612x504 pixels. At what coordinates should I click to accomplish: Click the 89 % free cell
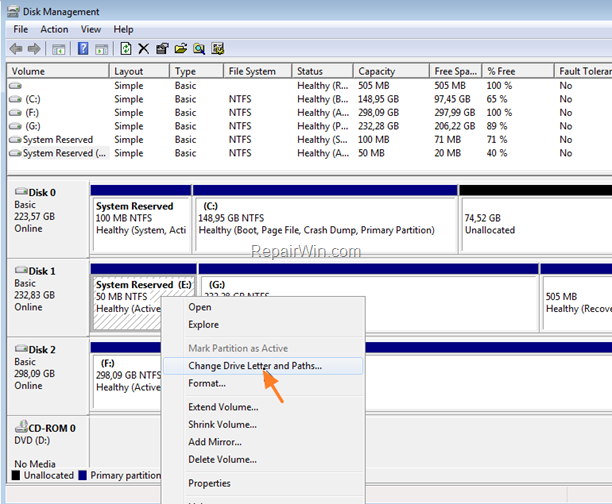pos(497,126)
